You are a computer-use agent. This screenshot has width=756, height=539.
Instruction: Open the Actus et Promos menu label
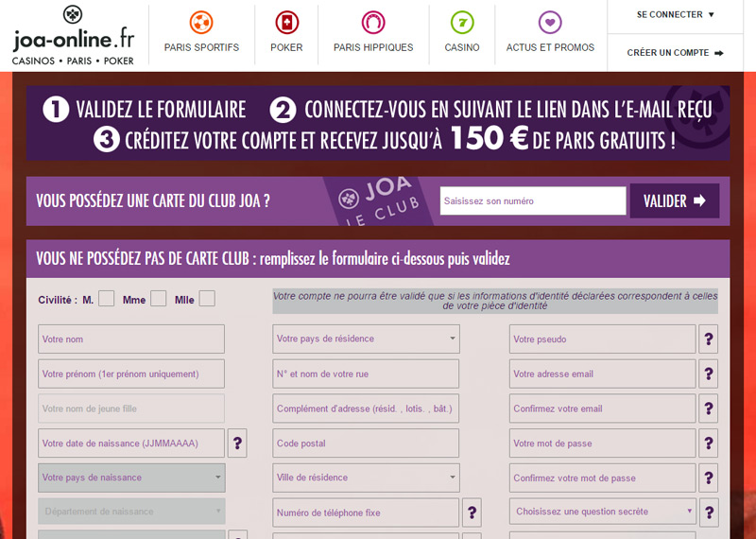click(550, 48)
